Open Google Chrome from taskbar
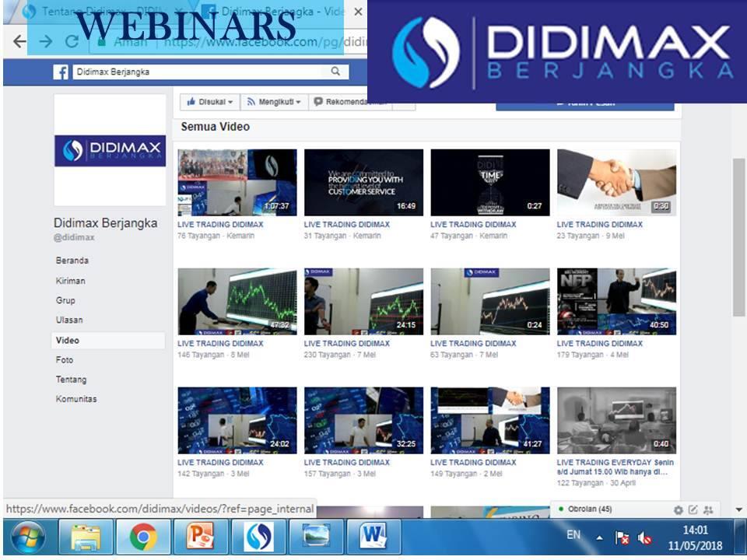Viewport: 747px width, 560px height. click(143, 537)
